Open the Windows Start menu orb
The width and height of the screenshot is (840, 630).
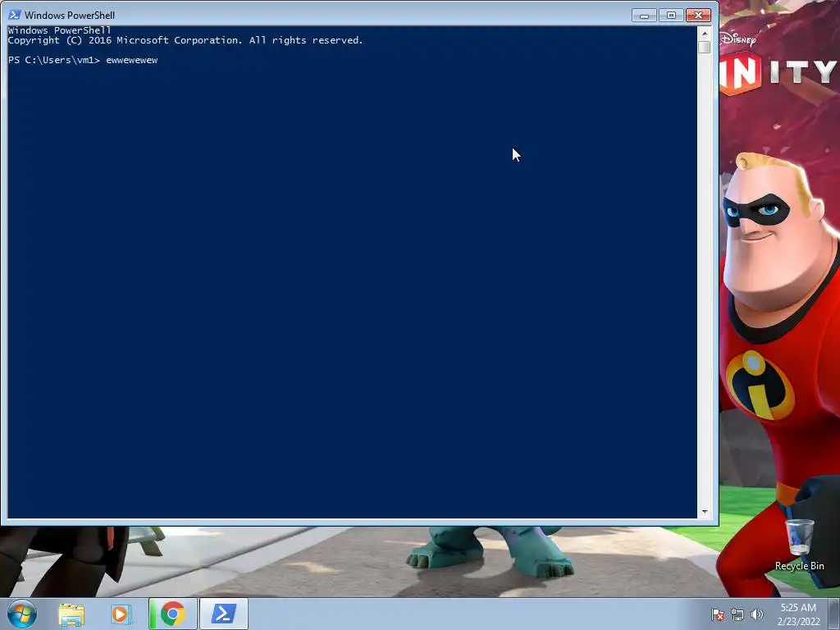tap(22, 614)
